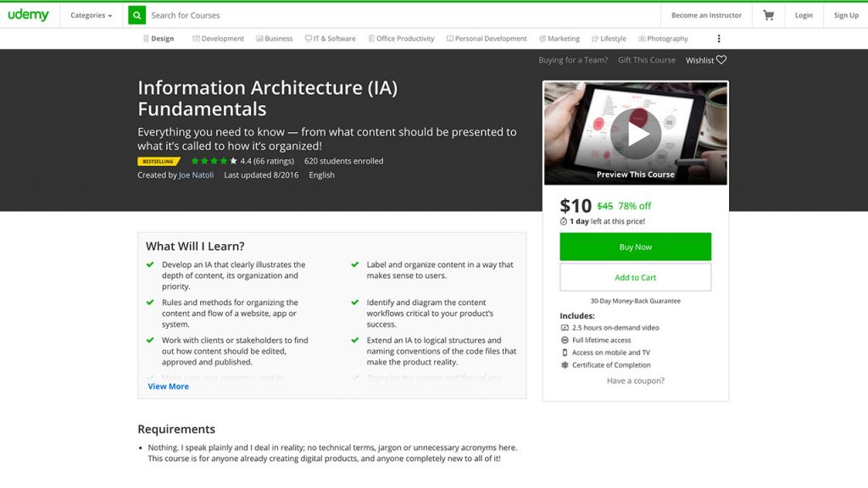The height and width of the screenshot is (488, 868).
Task: Click the Wishlist heart icon
Action: pyautogui.click(x=721, y=59)
